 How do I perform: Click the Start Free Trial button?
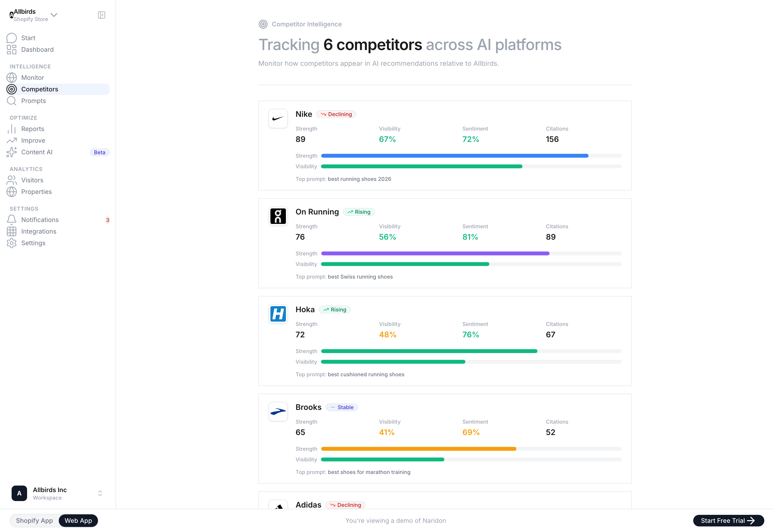(x=728, y=521)
